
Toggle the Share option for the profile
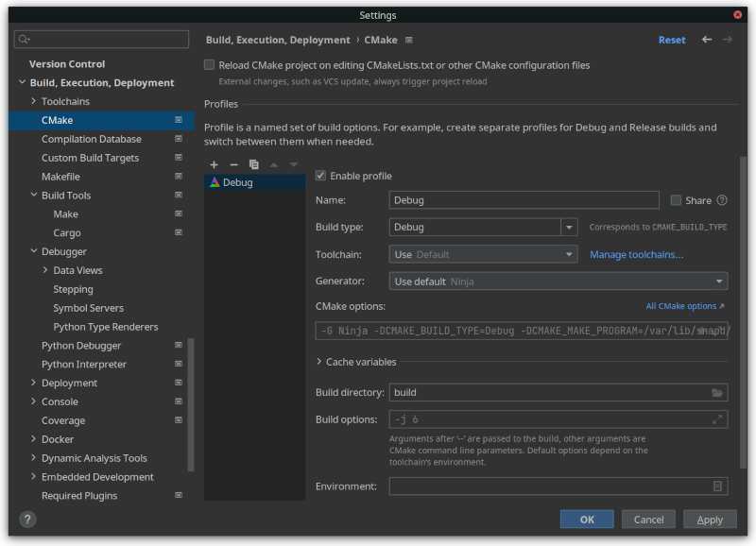677,200
